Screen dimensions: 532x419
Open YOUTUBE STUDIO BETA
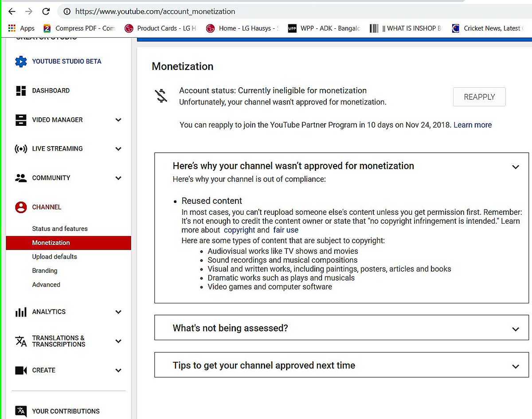click(x=66, y=62)
